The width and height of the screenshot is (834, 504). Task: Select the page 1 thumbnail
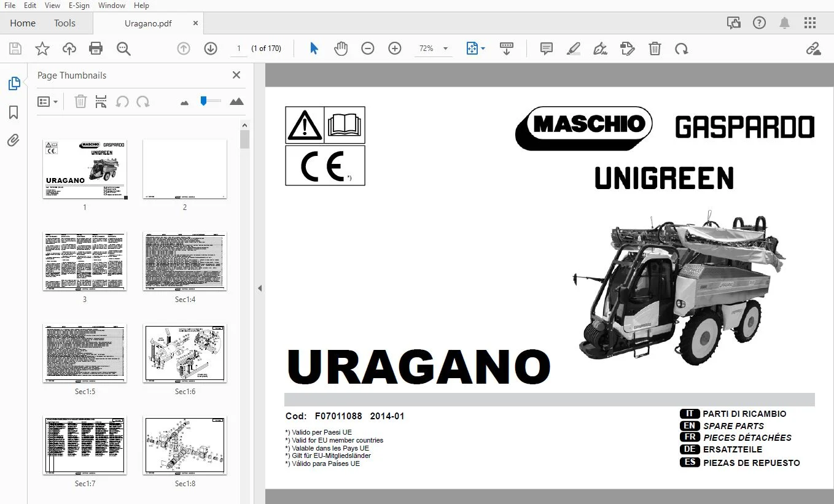85,169
